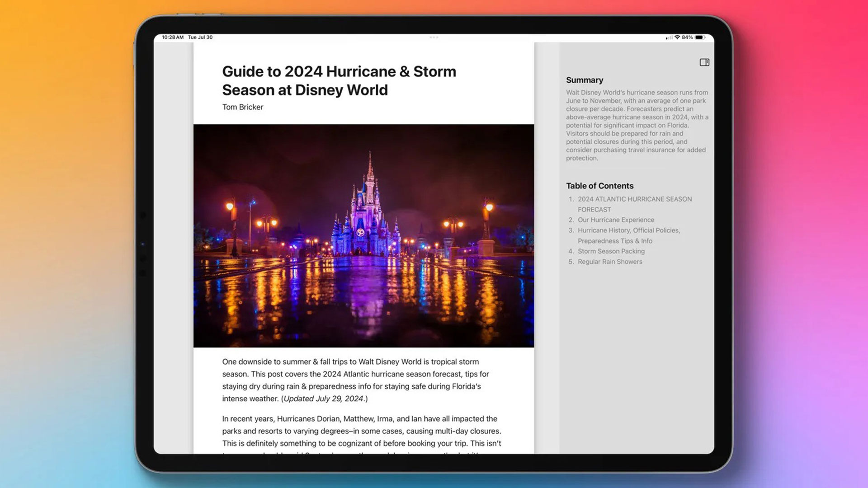Expand the 2024 Atlantic Hurricane Season Forecast section
The width and height of the screenshot is (868, 488).
pyautogui.click(x=634, y=204)
